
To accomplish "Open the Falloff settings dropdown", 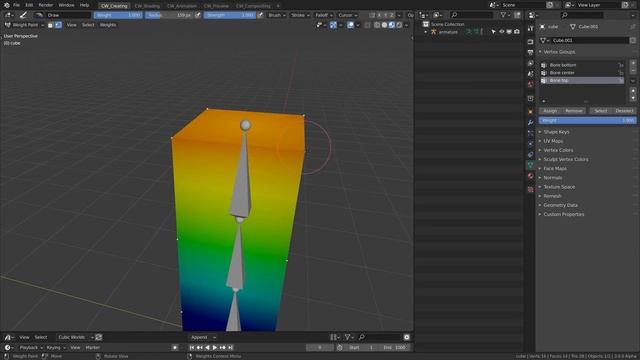I will tap(324, 15).
